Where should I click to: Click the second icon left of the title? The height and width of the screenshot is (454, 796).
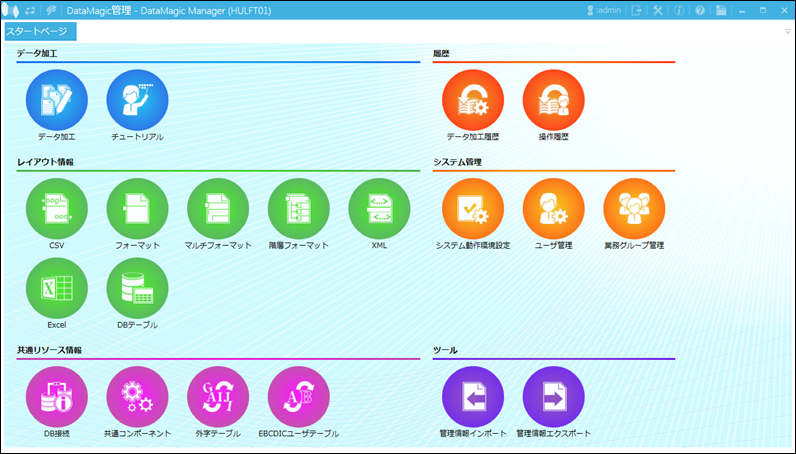[x=51, y=10]
